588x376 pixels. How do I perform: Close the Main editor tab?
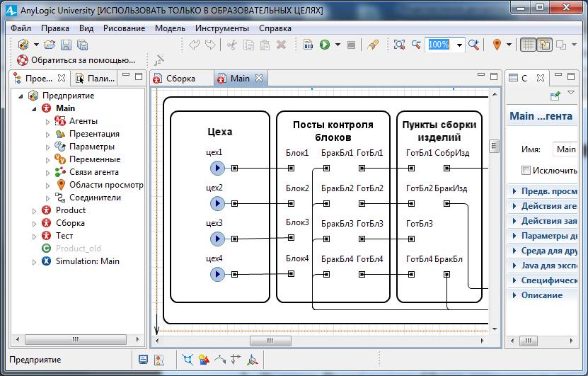point(259,78)
